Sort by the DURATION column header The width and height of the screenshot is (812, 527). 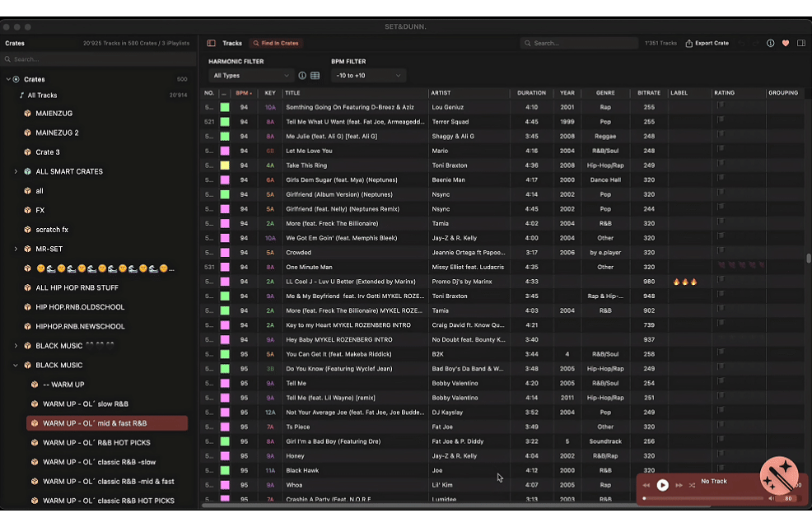[x=531, y=93]
